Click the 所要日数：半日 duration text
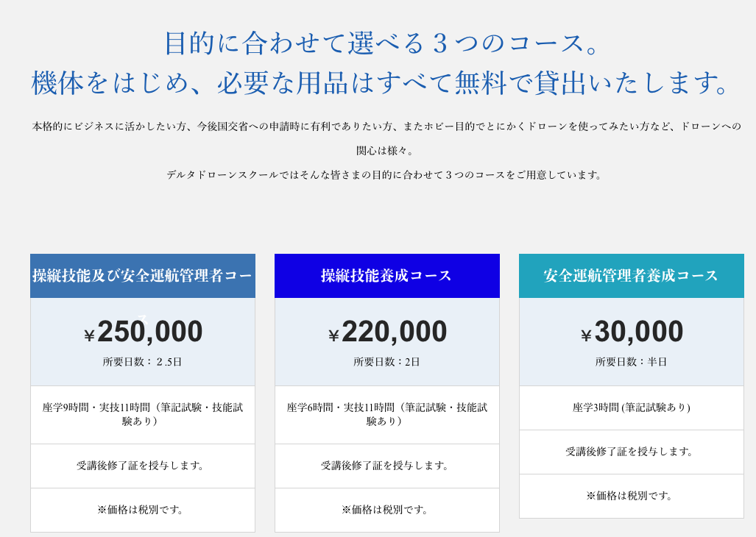756x537 pixels. (x=631, y=362)
